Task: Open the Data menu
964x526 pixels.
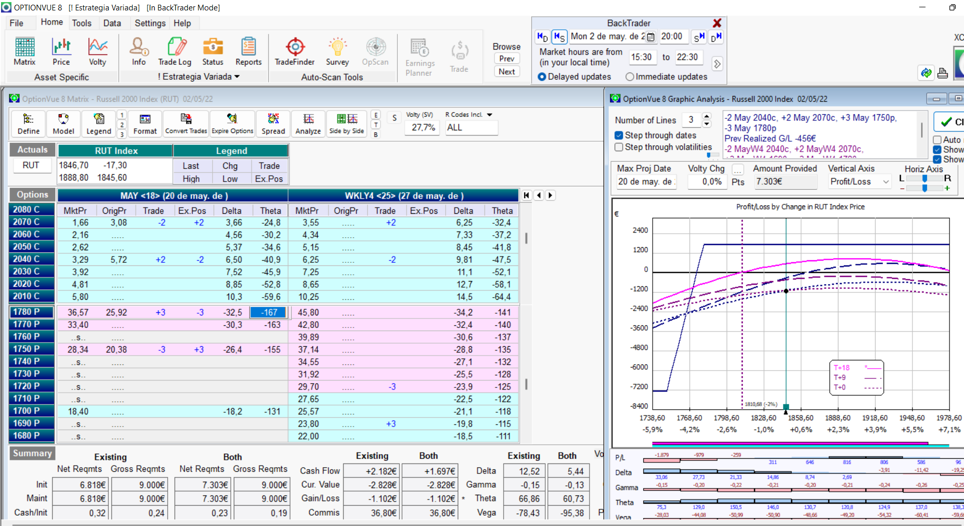Action: [112, 23]
